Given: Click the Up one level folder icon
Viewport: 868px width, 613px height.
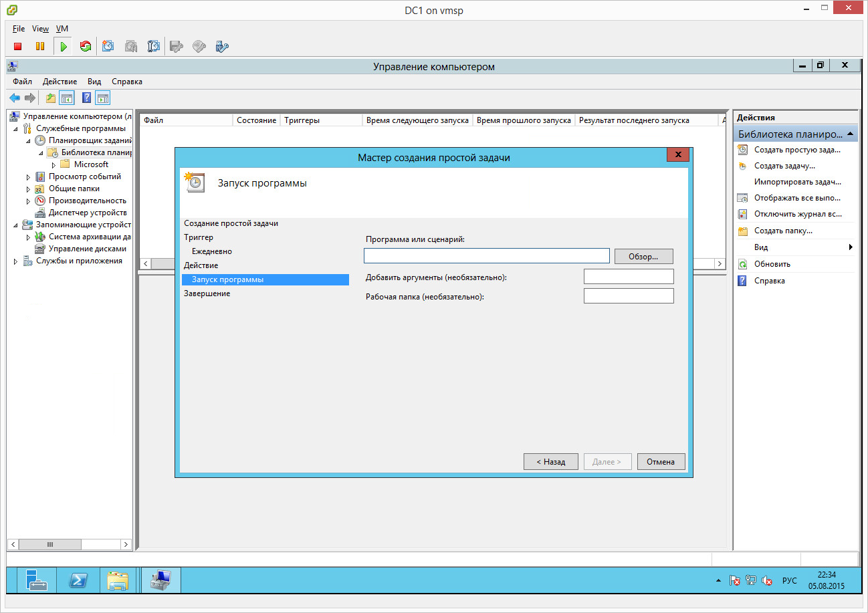Looking at the screenshot, I should tap(51, 98).
